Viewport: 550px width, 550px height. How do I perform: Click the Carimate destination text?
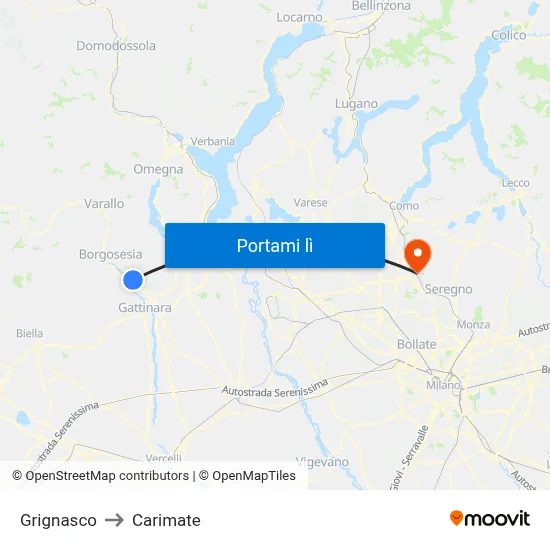[166, 520]
